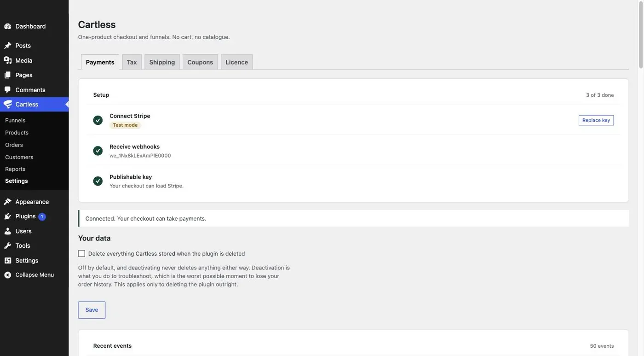This screenshot has width=644, height=356.
Task: Click the Appearance paintbrush icon
Action: [x=8, y=202]
